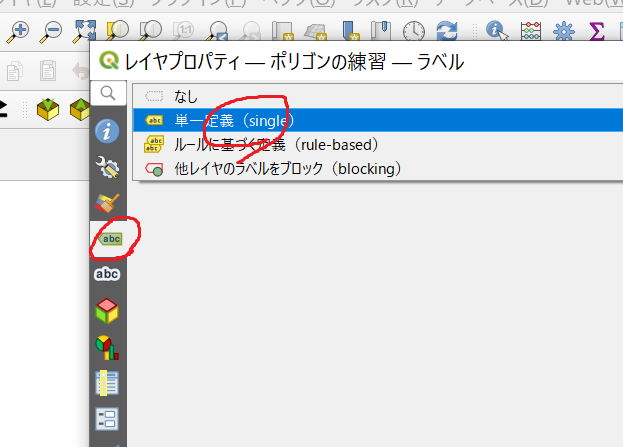Open the Information page in layer properties

(x=107, y=131)
